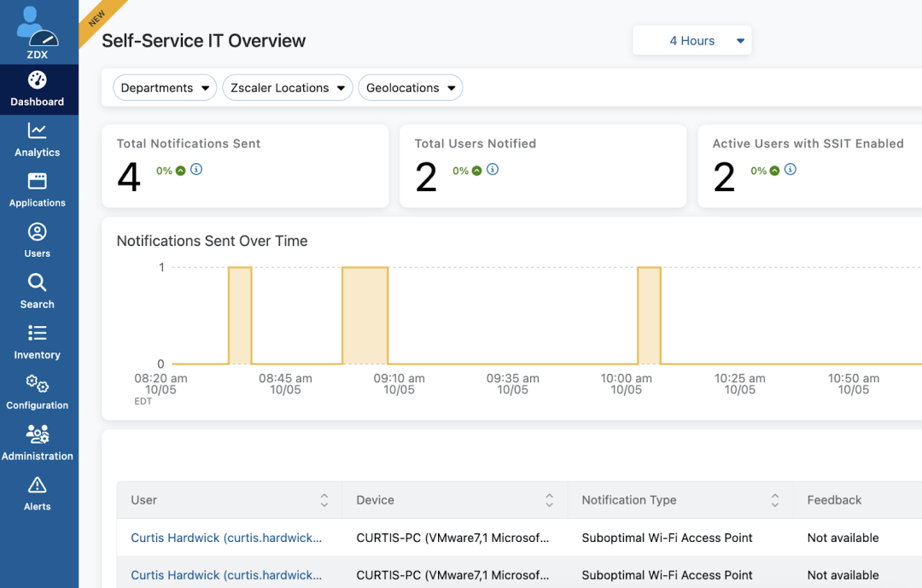
Task: Open the Configuration gears icon
Action: tap(38, 384)
